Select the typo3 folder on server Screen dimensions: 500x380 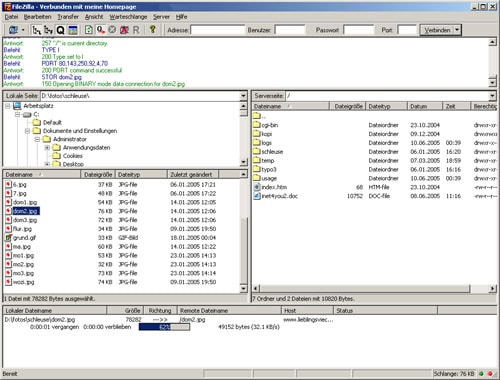(x=265, y=169)
